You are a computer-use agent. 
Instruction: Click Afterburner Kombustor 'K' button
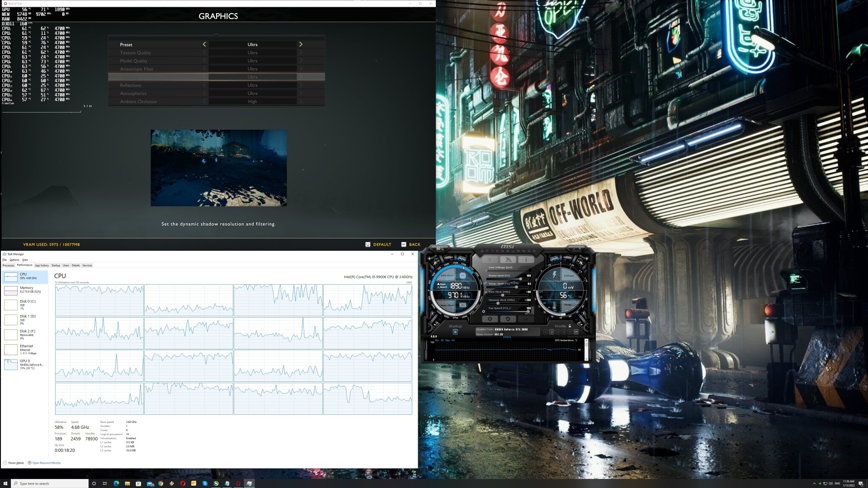pyautogui.click(x=490, y=259)
